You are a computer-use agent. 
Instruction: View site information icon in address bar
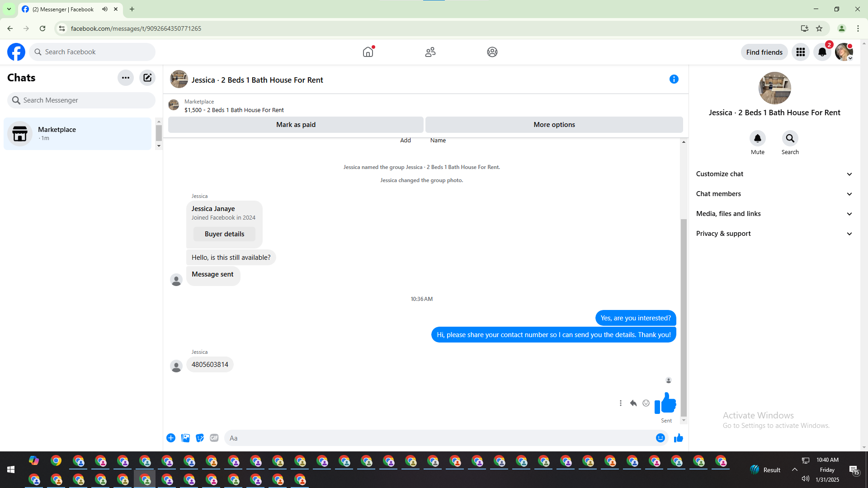62,28
